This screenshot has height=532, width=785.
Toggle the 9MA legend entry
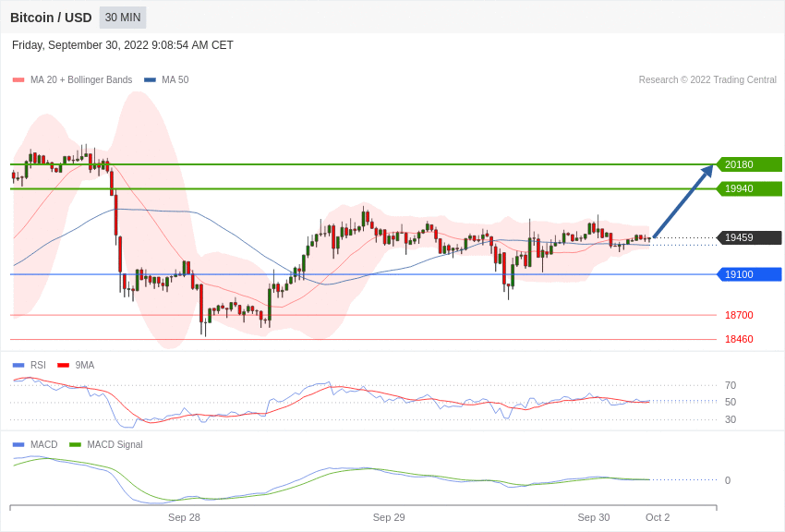[x=76, y=365]
